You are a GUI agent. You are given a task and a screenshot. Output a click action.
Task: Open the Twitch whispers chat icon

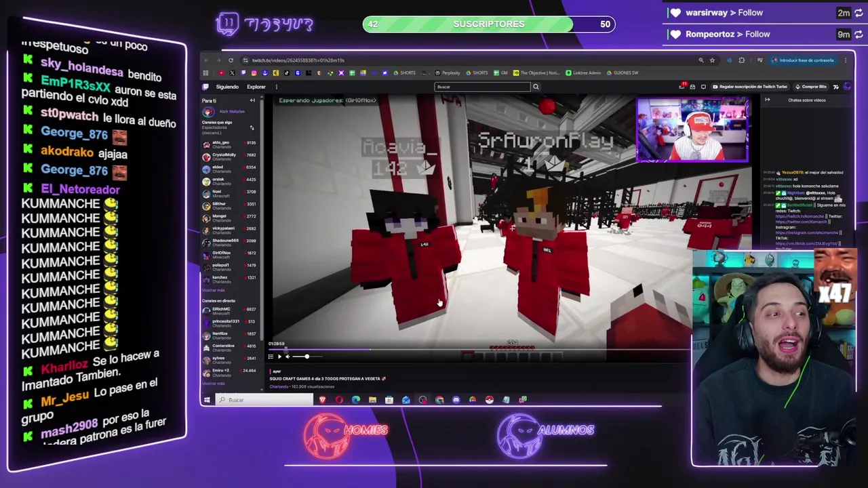pyautogui.click(x=703, y=87)
